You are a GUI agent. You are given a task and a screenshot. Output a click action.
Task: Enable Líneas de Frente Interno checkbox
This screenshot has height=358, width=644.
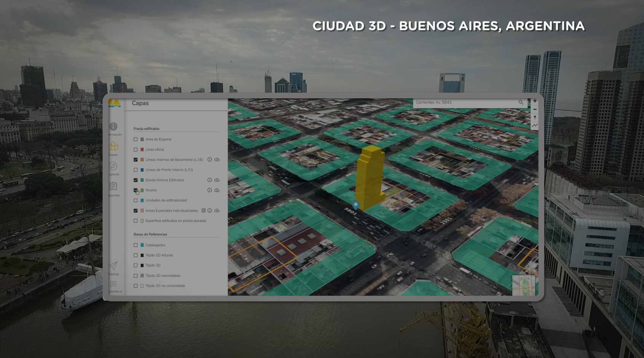click(x=135, y=170)
